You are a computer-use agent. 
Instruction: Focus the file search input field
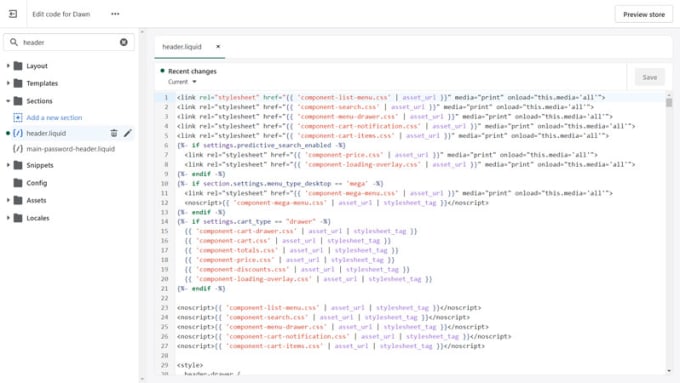click(x=69, y=42)
